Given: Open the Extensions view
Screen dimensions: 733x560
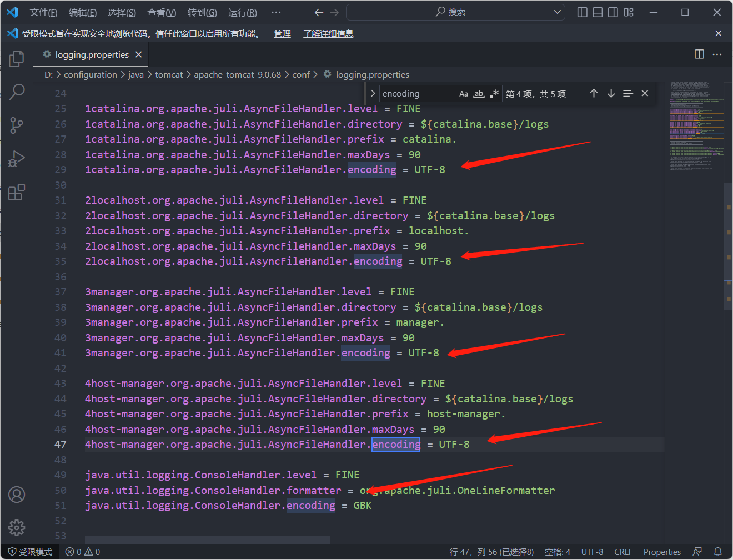Looking at the screenshot, I should (x=17, y=193).
